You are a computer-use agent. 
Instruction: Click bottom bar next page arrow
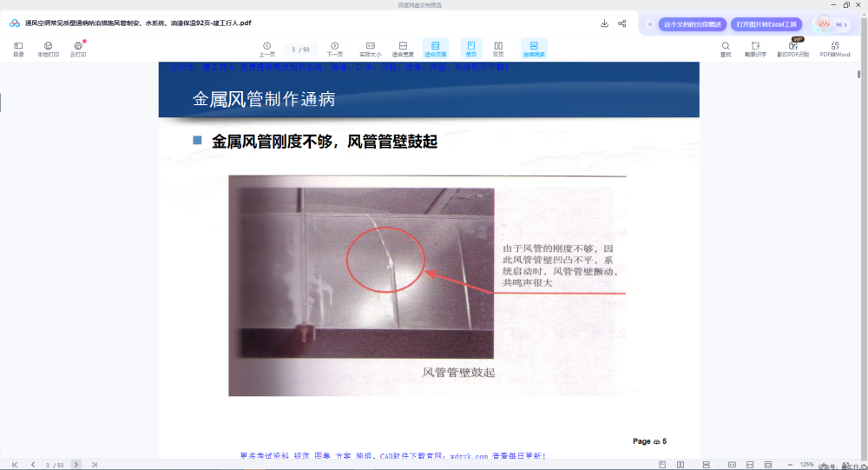[76, 465]
